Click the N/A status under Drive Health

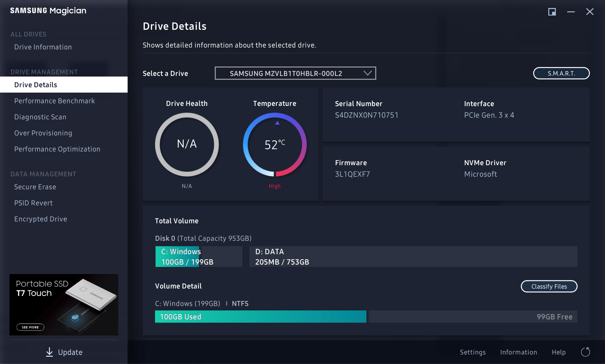click(x=187, y=186)
